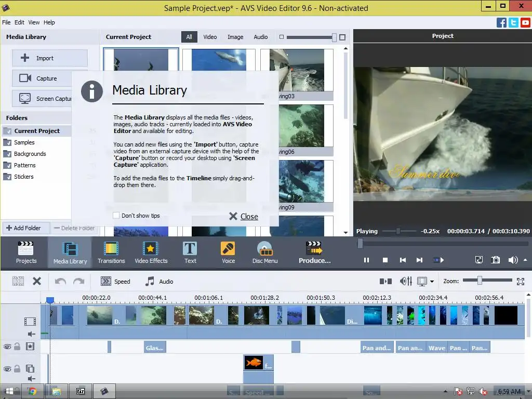Open the audio mixer icon

click(x=406, y=281)
